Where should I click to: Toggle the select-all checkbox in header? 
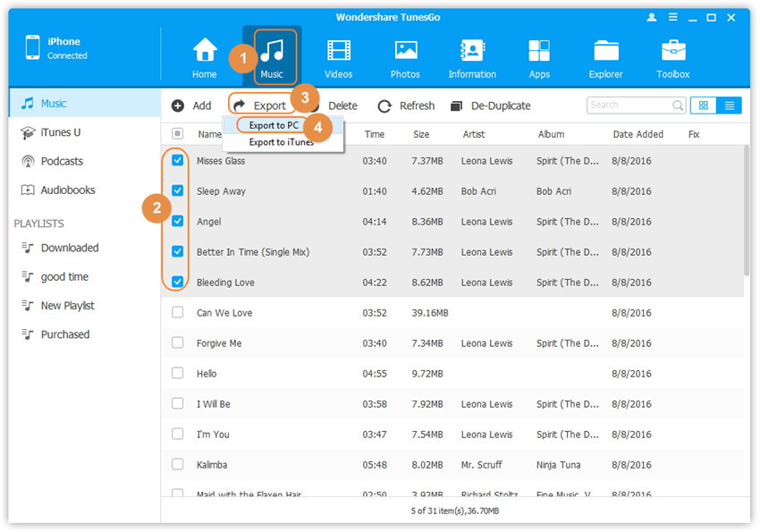click(178, 134)
